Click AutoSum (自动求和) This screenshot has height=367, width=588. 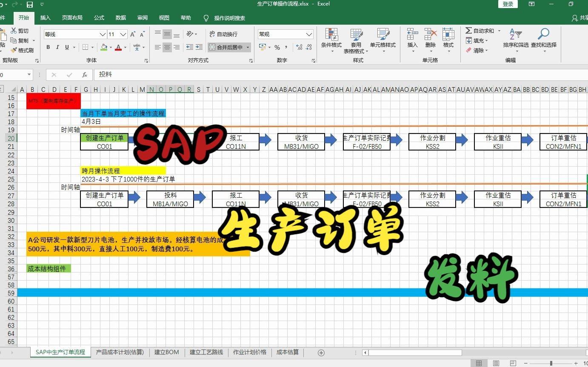pyautogui.click(x=480, y=31)
